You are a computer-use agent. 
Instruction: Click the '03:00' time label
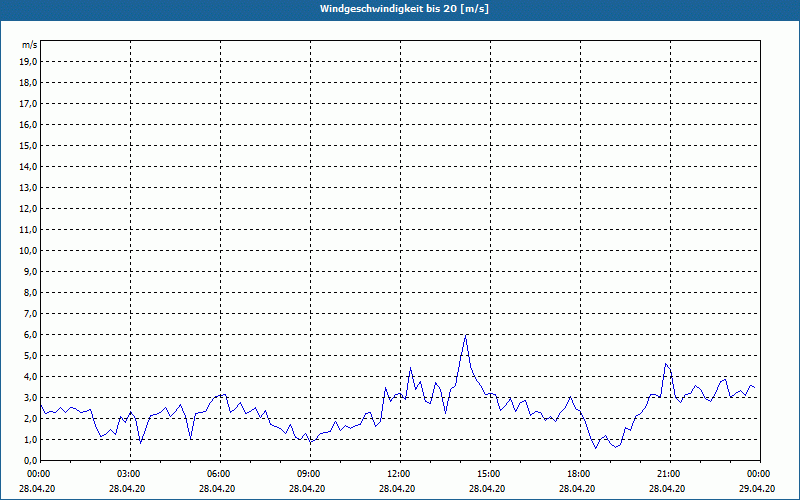coord(131,474)
